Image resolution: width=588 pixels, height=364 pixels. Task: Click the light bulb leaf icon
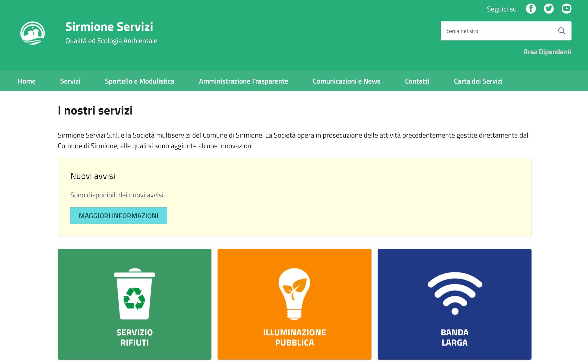294,294
